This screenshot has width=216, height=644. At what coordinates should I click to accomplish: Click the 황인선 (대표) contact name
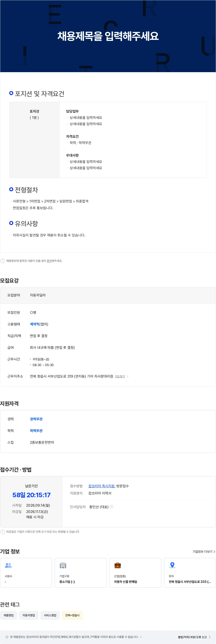[99, 507]
